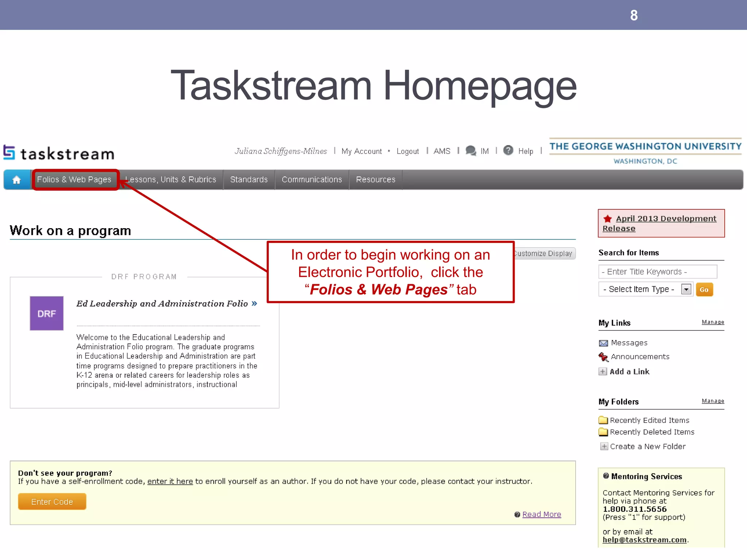
Task: Click the Home icon tab
Action: click(x=17, y=180)
